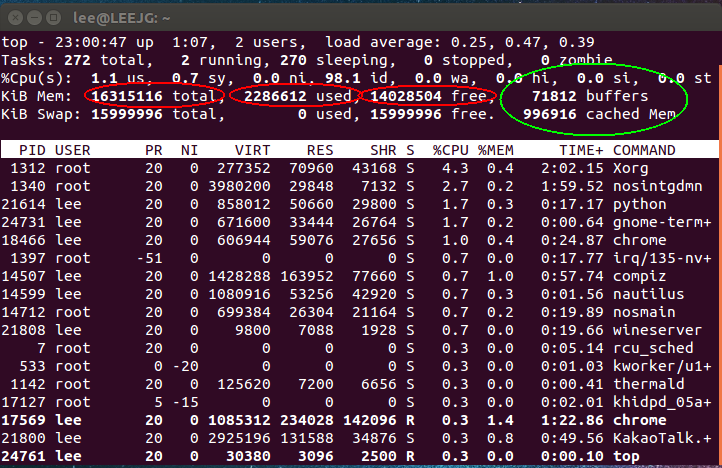This screenshot has width=722, height=468.
Task: Click nice value -15 of khidpd
Action: [x=186, y=402]
